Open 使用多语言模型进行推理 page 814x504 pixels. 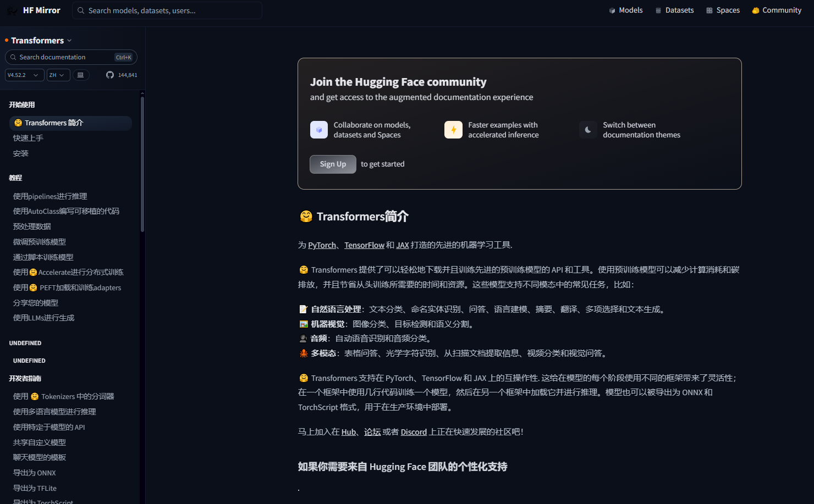point(54,412)
